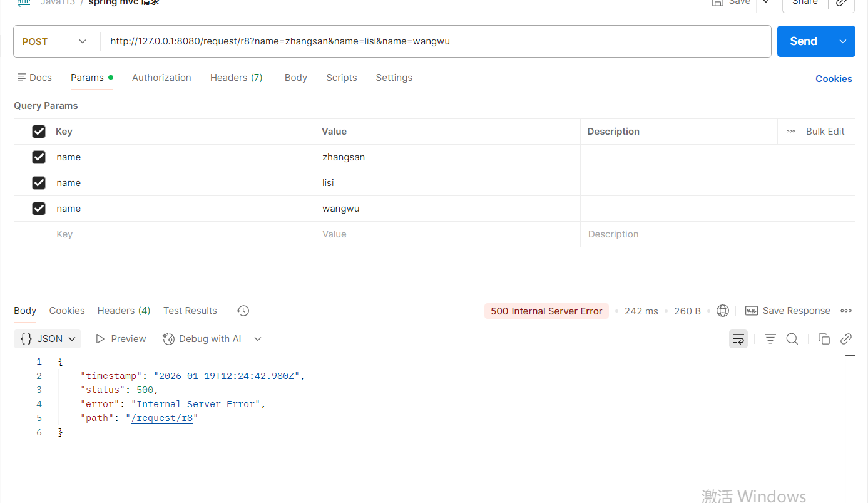This screenshot has height=503, width=868.
Task: Open the JSON format dropdown
Action: [x=48, y=339]
